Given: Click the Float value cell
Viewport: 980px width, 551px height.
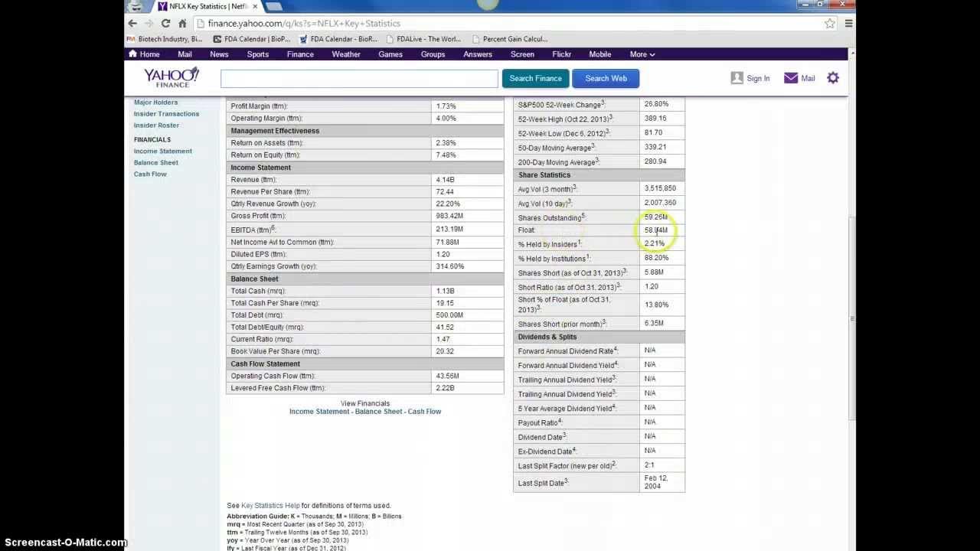Looking at the screenshot, I should [x=662, y=230].
